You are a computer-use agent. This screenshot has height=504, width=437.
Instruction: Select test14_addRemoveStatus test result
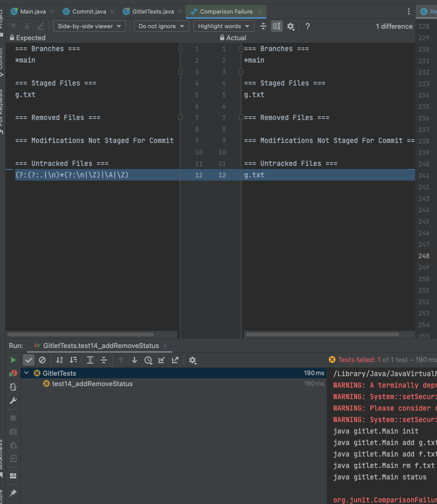tap(92, 383)
